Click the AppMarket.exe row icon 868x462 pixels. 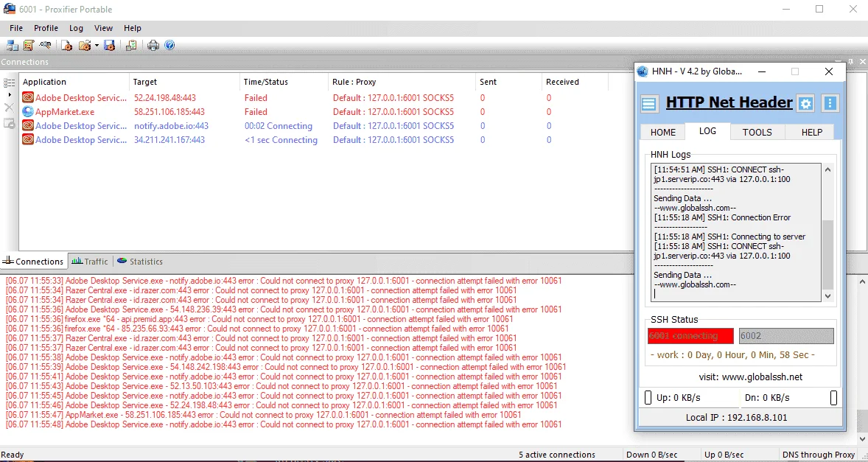(x=28, y=112)
